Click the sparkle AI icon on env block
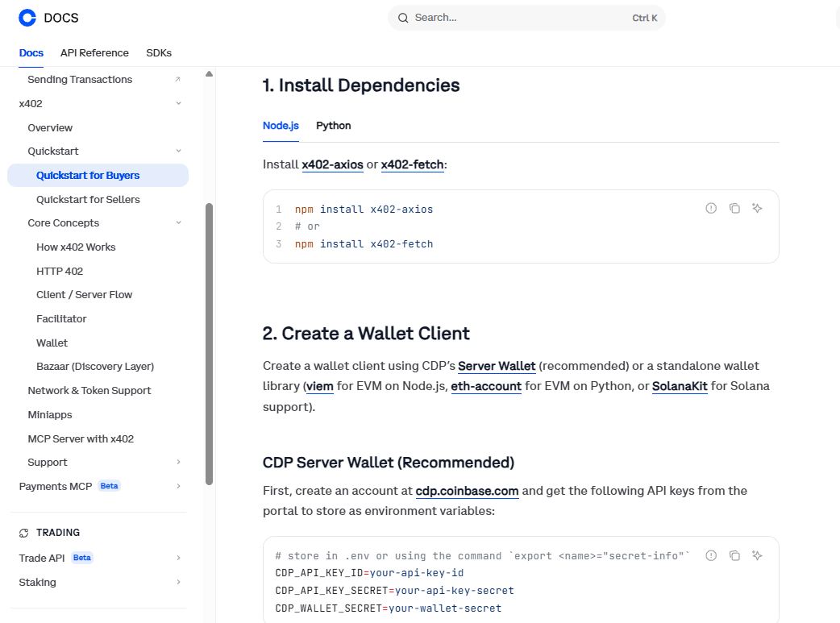The height and width of the screenshot is (623, 840). click(x=757, y=555)
